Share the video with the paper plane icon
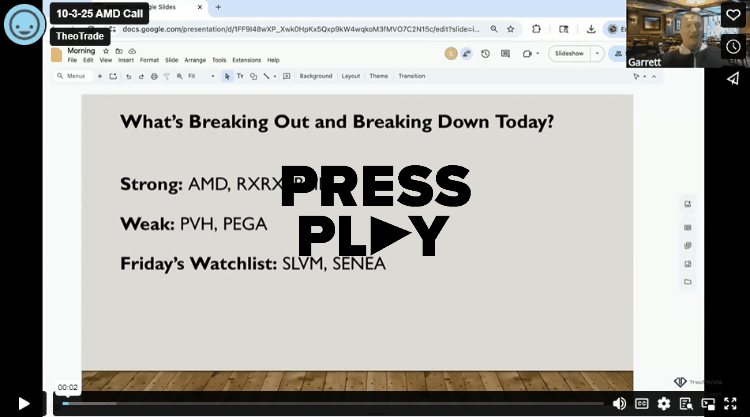 pyautogui.click(x=733, y=78)
